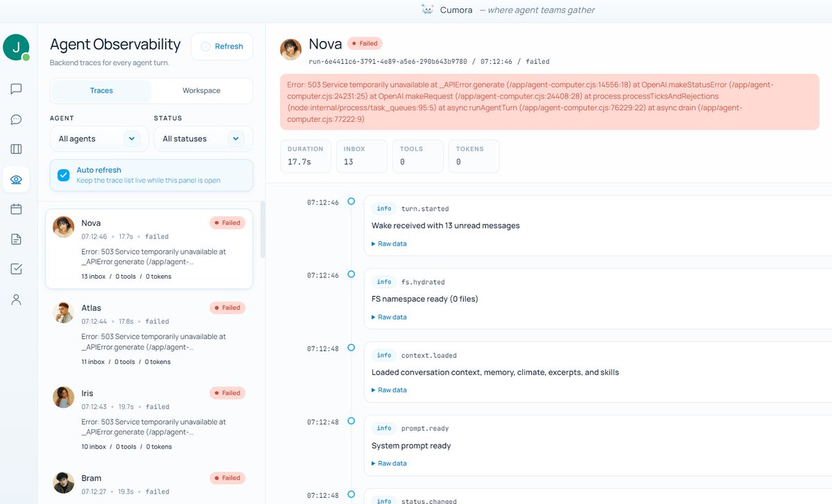Viewport: 832px width, 504px height.
Task: Select the Atlas failed trace card
Action: pos(149,334)
